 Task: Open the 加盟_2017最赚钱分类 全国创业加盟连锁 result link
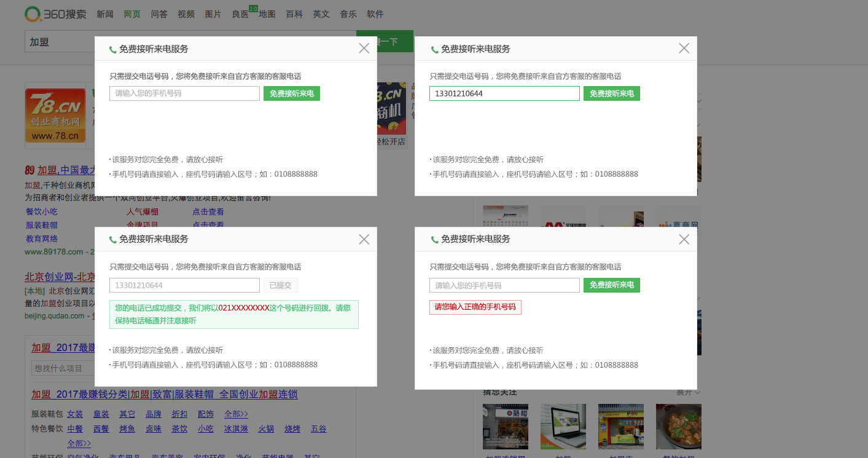click(165, 394)
